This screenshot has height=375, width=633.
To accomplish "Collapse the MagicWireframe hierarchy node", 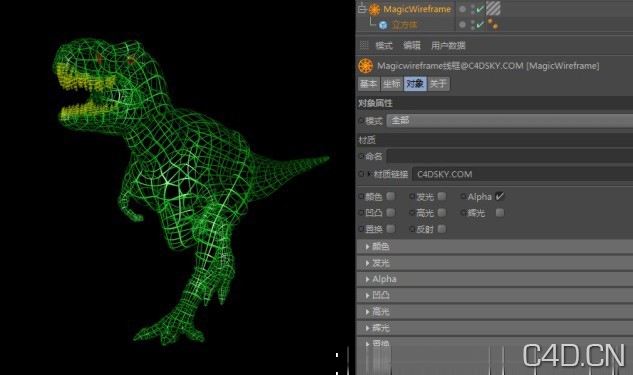I will (362, 8).
